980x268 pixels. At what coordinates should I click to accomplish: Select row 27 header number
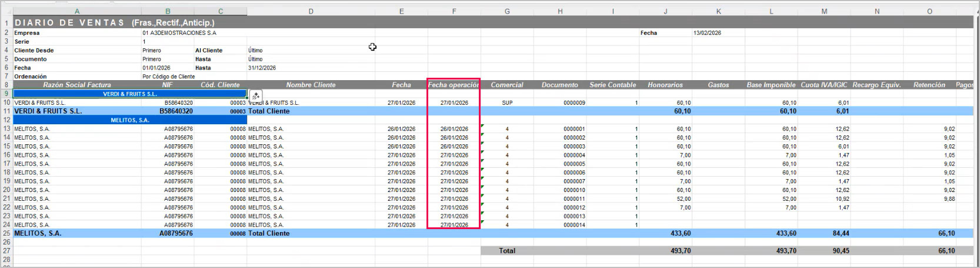6,251
